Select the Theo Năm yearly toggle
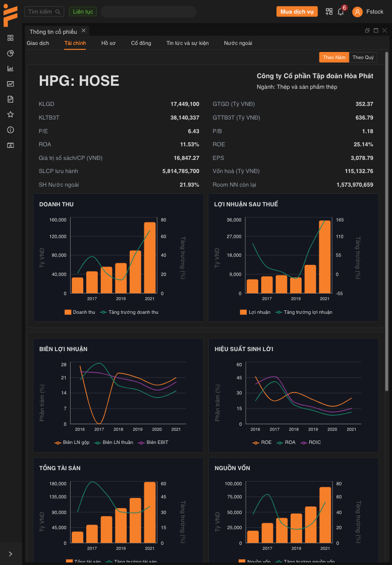 (x=334, y=58)
